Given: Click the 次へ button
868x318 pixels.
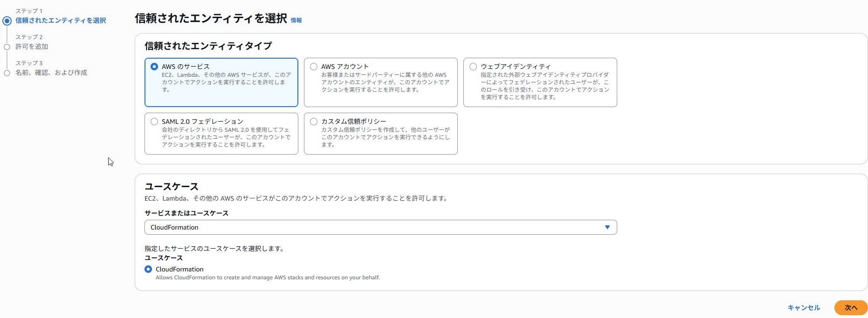Looking at the screenshot, I should (851, 308).
